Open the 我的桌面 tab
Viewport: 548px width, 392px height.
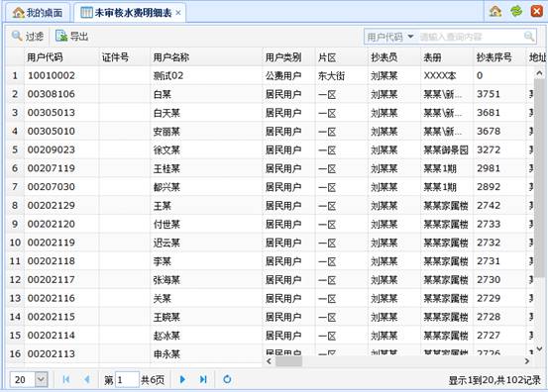[38, 13]
